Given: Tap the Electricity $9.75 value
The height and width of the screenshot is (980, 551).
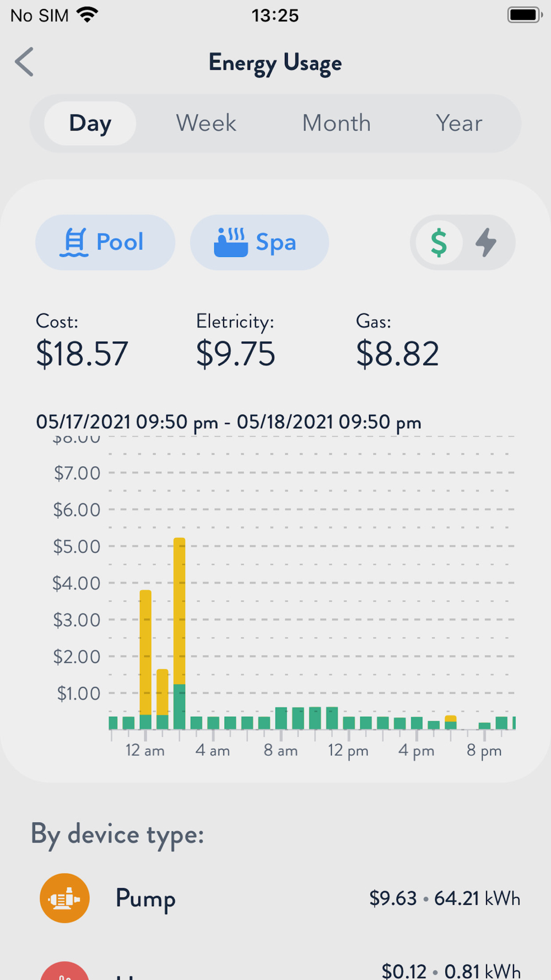Looking at the screenshot, I should 236,353.
